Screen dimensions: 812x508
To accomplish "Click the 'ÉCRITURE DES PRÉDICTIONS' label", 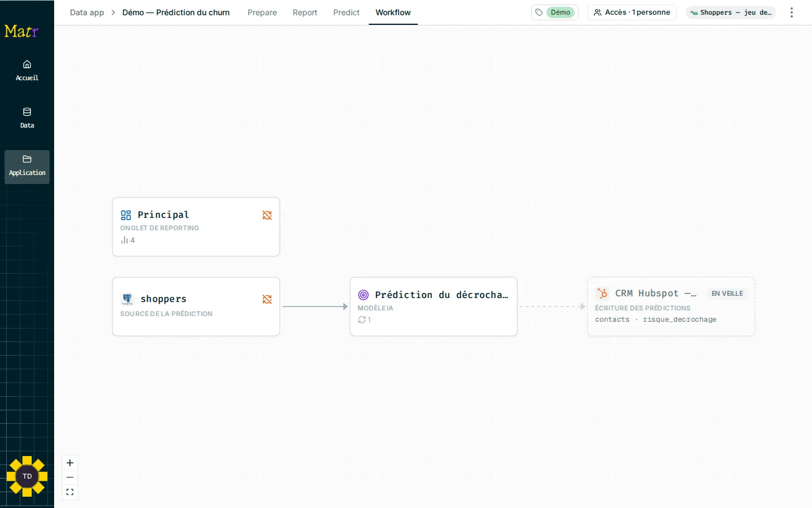I will pos(643,308).
